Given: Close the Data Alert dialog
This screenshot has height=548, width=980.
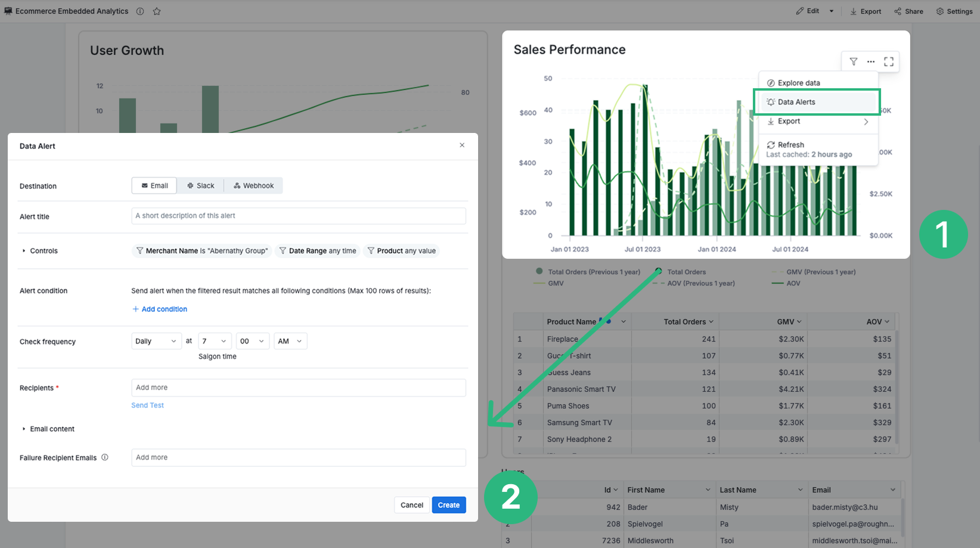Looking at the screenshot, I should click(x=462, y=145).
